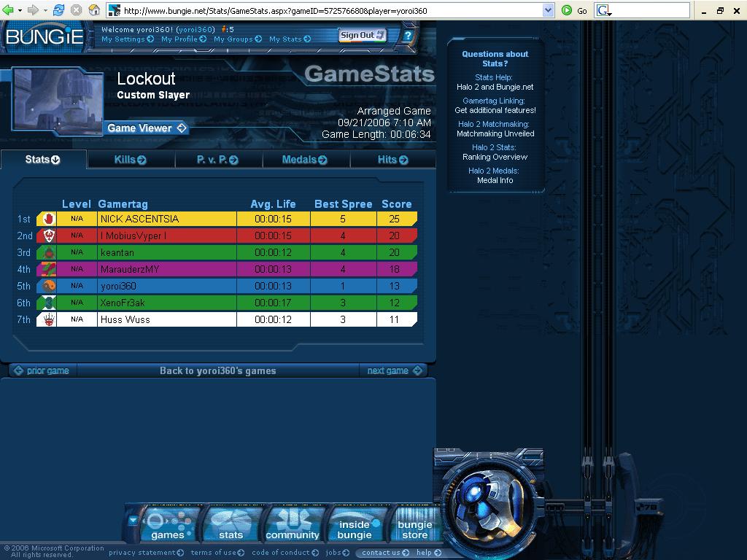Open My Groups link
Viewport: 747px width, 560px height.
[x=238, y=39]
